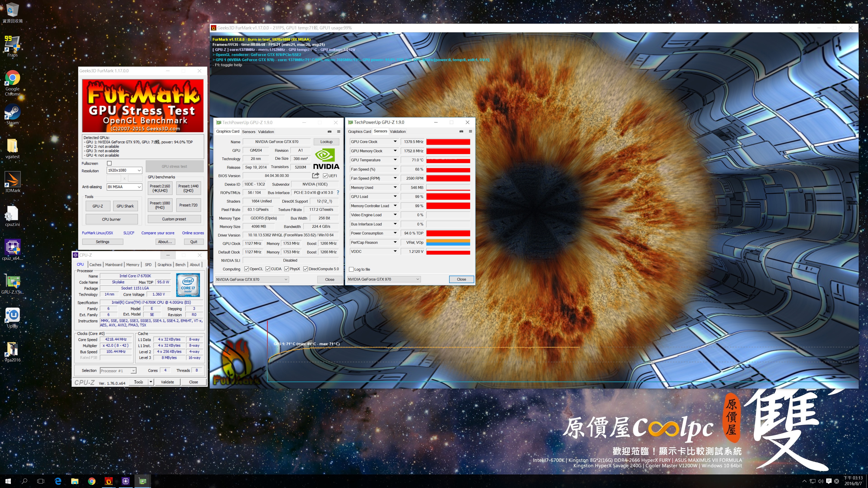Open the cpuz_x64 desktop icon

[12, 250]
